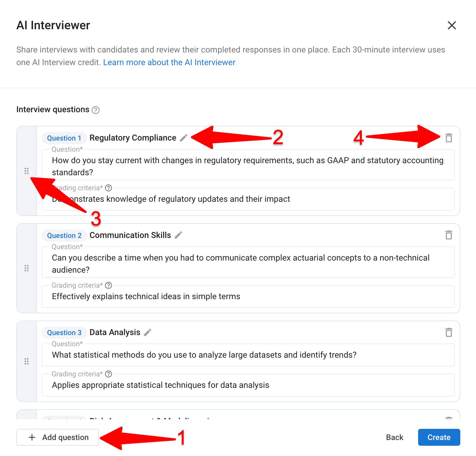Click Question 3 drag handle dots
Image resolution: width=476 pixels, height=456 pixels.
27,361
